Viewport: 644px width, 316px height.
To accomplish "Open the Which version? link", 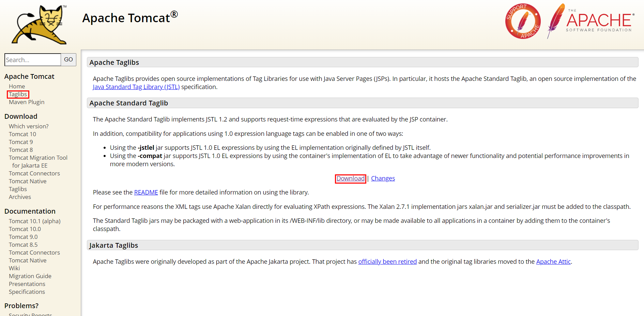I will 29,126.
